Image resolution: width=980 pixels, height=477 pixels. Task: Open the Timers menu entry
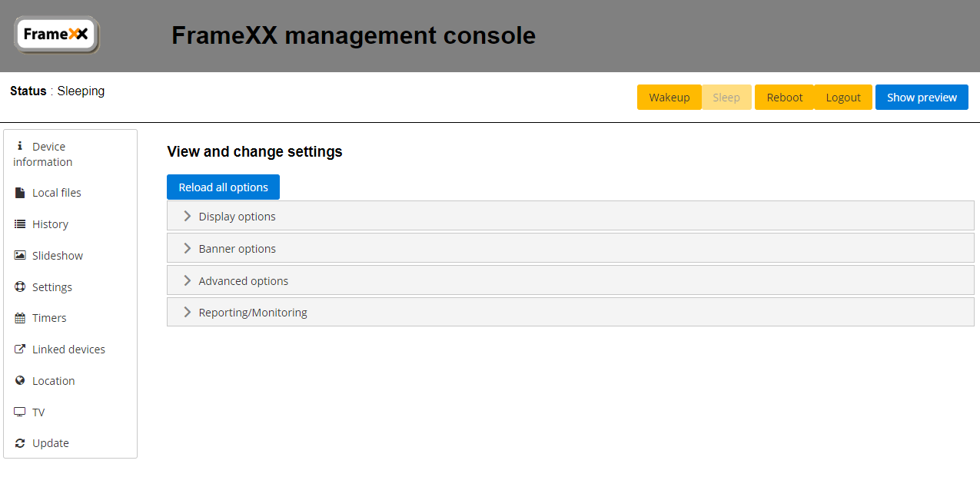click(70, 318)
